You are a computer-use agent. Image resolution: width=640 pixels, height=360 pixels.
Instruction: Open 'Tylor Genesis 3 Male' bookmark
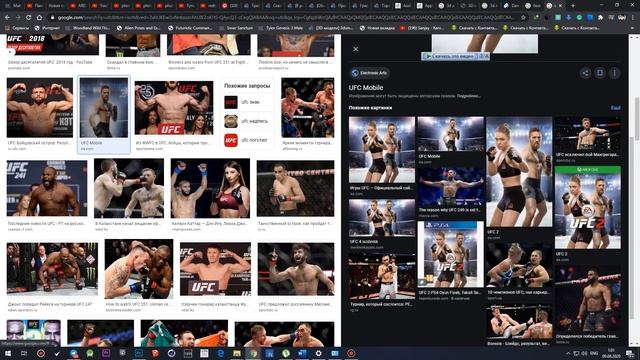(x=281, y=28)
